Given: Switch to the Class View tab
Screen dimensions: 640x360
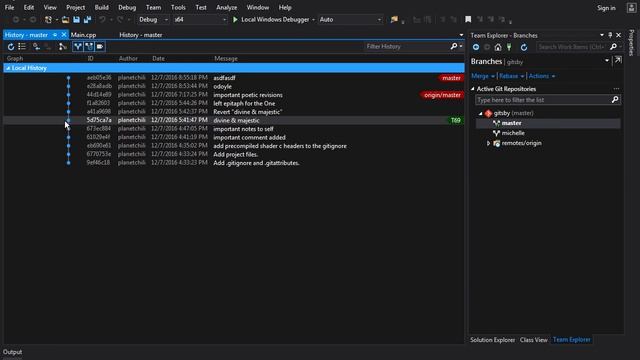Looking at the screenshot, I should [533, 340].
